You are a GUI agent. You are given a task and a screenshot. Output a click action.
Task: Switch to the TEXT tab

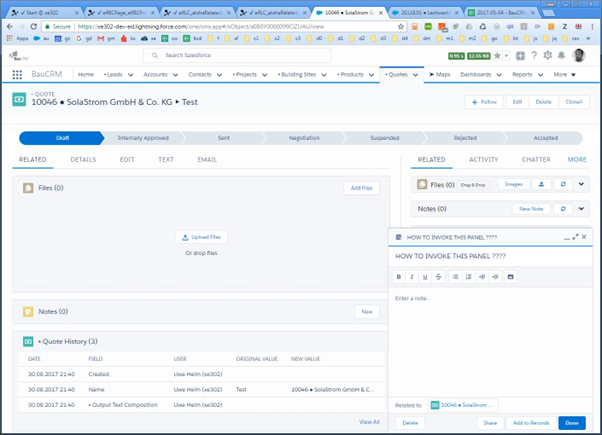click(166, 160)
